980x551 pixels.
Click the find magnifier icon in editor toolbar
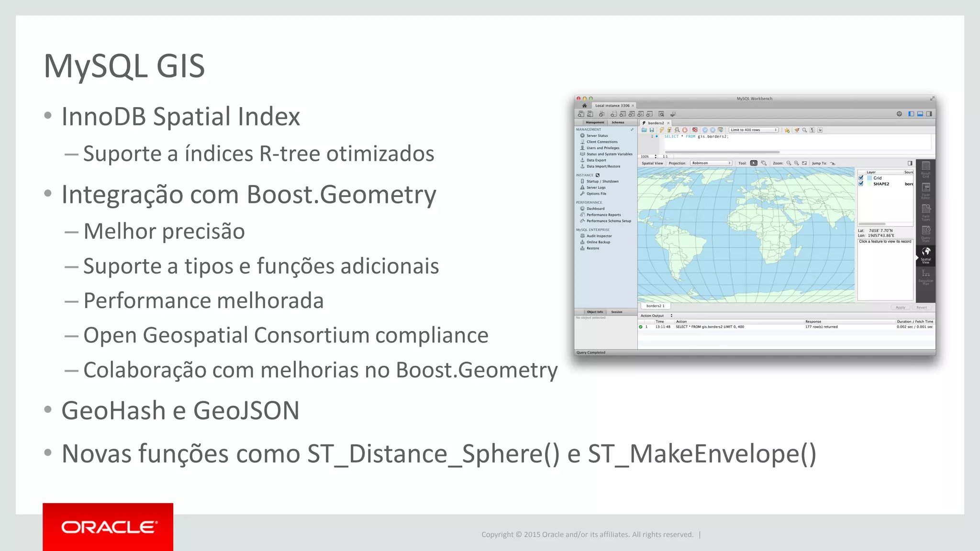pyautogui.click(x=804, y=130)
